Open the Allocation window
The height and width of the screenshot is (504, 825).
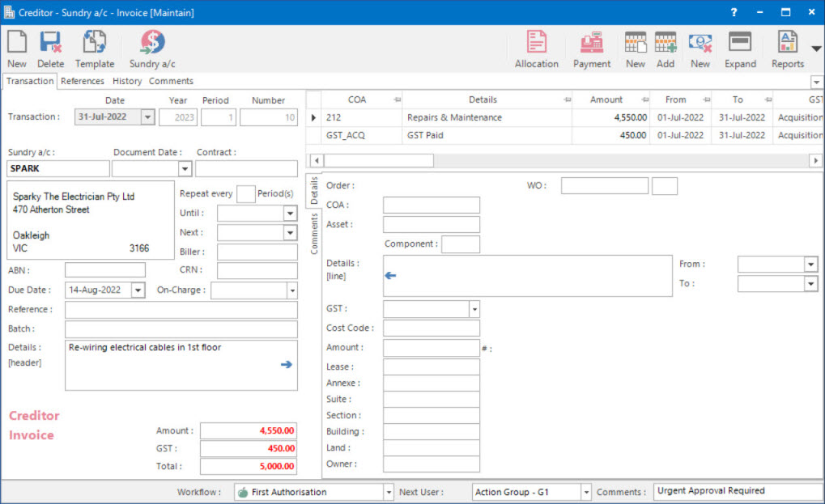536,44
